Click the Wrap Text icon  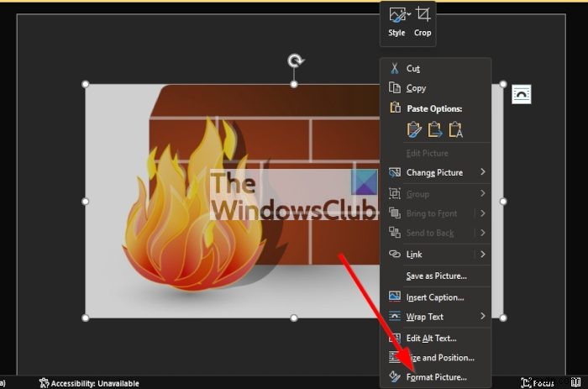(x=395, y=316)
